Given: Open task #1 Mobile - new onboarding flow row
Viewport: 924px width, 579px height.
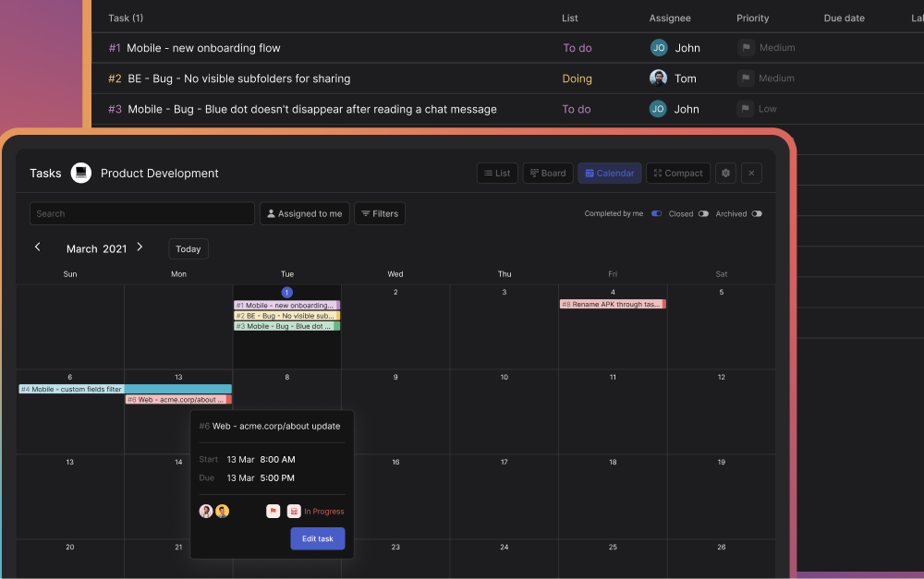Looking at the screenshot, I should click(x=507, y=48).
